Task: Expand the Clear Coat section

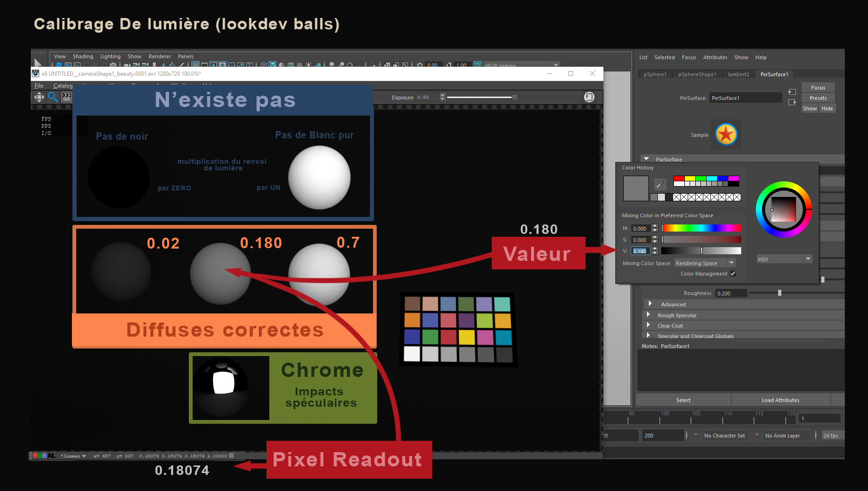Action: (648, 325)
